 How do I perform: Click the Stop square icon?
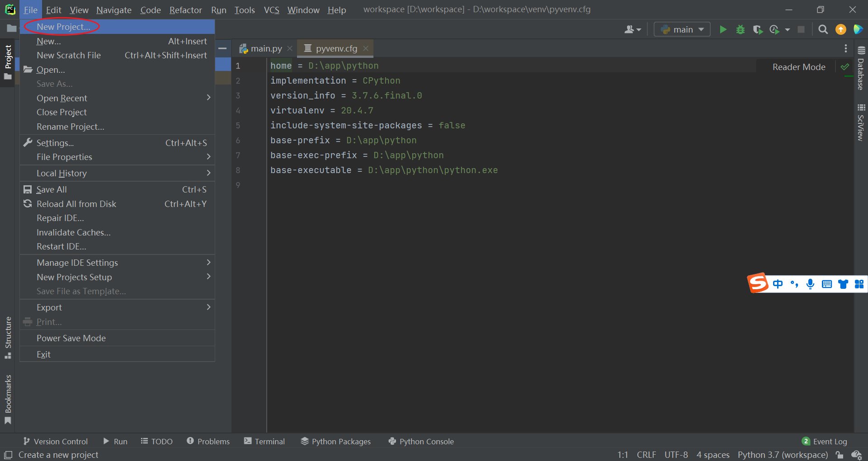801,29
